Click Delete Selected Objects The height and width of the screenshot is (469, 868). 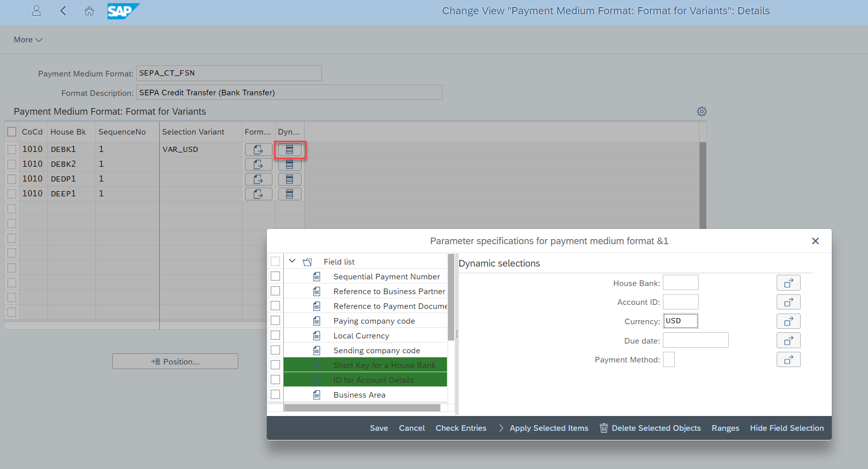click(x=650, y=428)
